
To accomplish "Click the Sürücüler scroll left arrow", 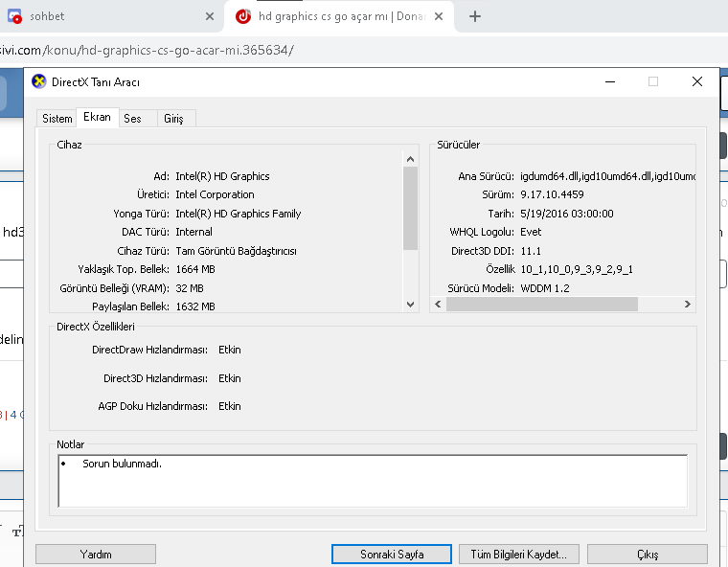I will (438, 305).
